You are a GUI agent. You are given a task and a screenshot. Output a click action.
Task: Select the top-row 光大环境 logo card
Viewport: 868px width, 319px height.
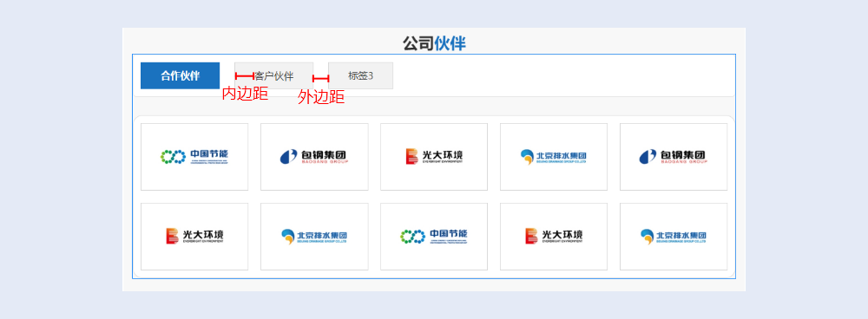click(x=434, y=157)
